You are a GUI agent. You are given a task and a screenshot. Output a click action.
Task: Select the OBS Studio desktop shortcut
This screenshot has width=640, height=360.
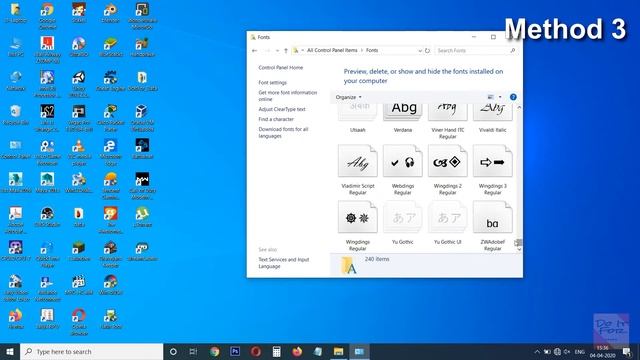[x=47, y=217]
